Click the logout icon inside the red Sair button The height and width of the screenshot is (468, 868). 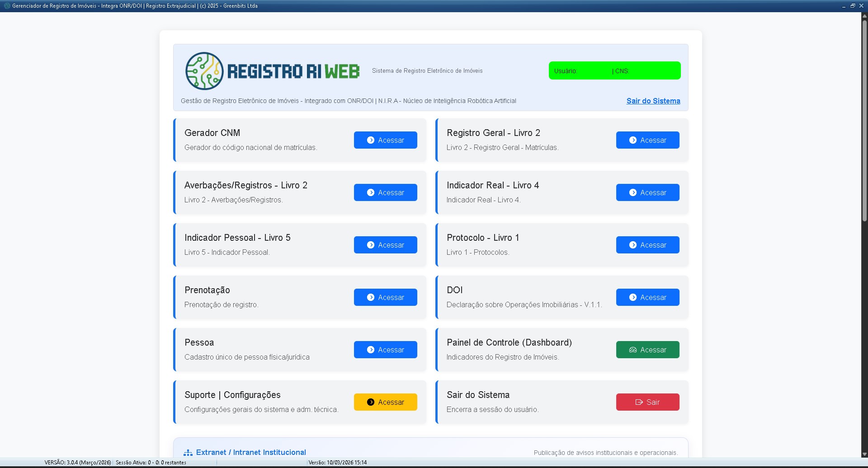coord(638,402)
